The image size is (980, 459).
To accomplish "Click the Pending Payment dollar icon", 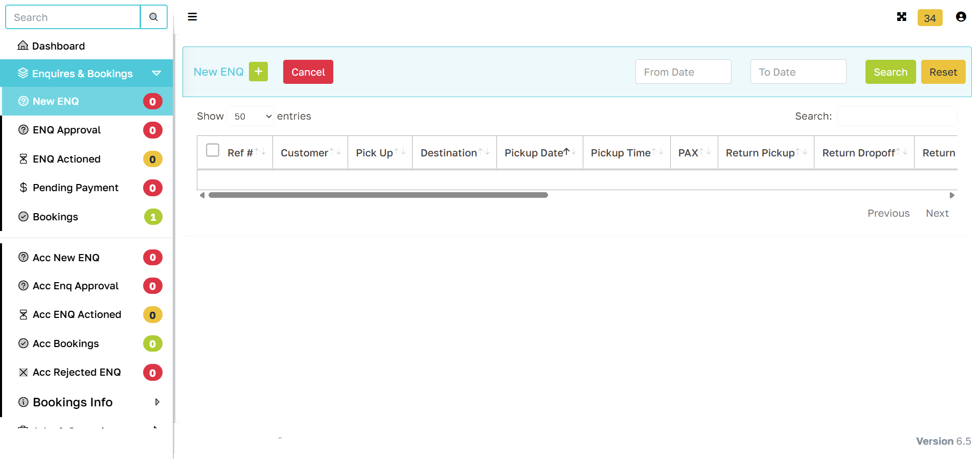I will click(x=24, y=188).
